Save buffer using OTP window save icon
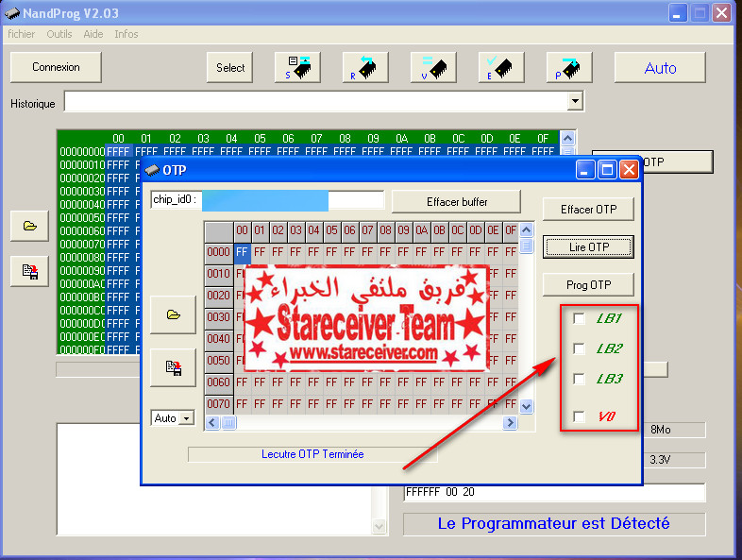 click(173, 368)
